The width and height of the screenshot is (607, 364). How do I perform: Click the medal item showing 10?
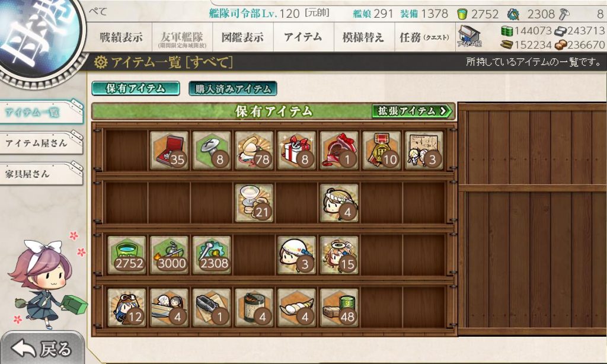click(382, 150)
